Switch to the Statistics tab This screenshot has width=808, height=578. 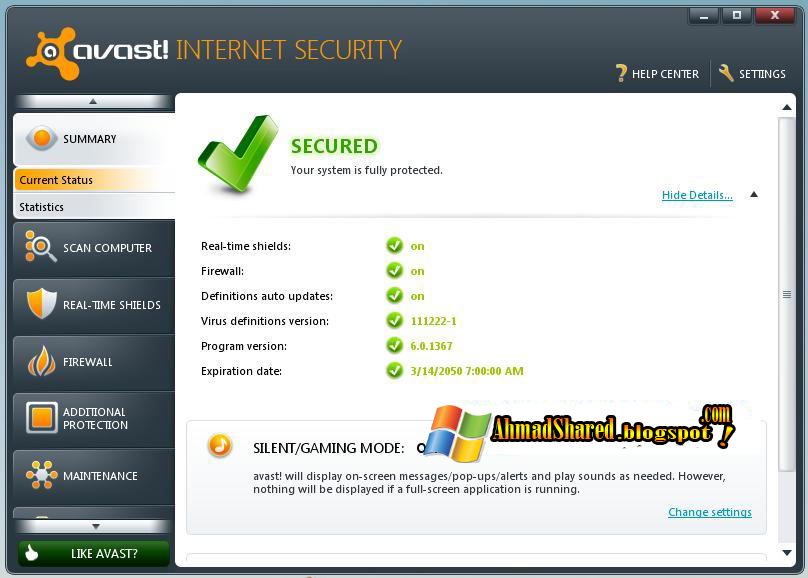pos(94,207)
